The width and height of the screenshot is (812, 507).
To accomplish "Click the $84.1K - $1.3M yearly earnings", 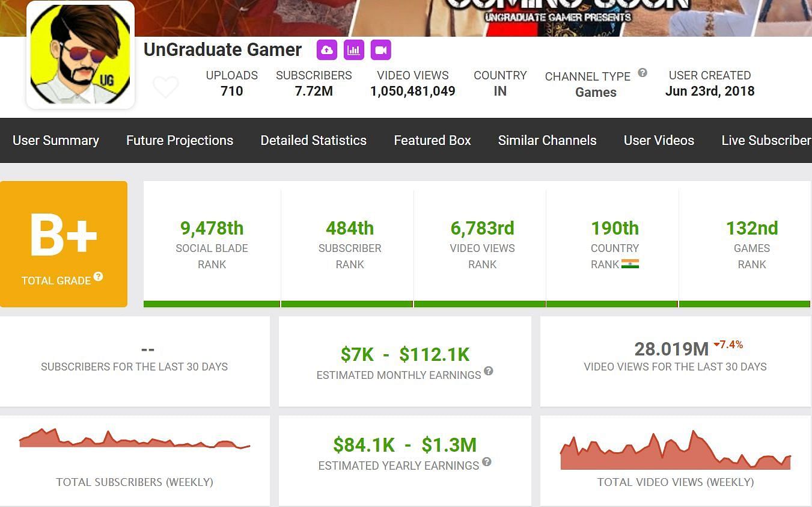I will [405, 445].
